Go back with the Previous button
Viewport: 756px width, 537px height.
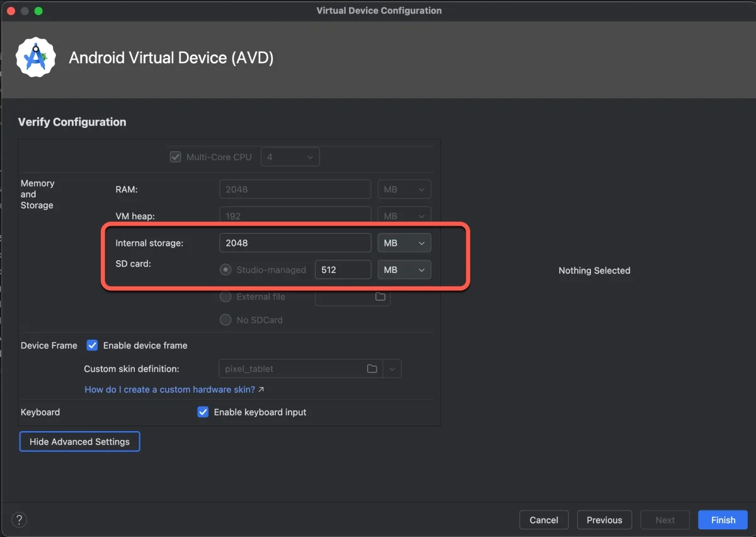(x=604, y=520)
